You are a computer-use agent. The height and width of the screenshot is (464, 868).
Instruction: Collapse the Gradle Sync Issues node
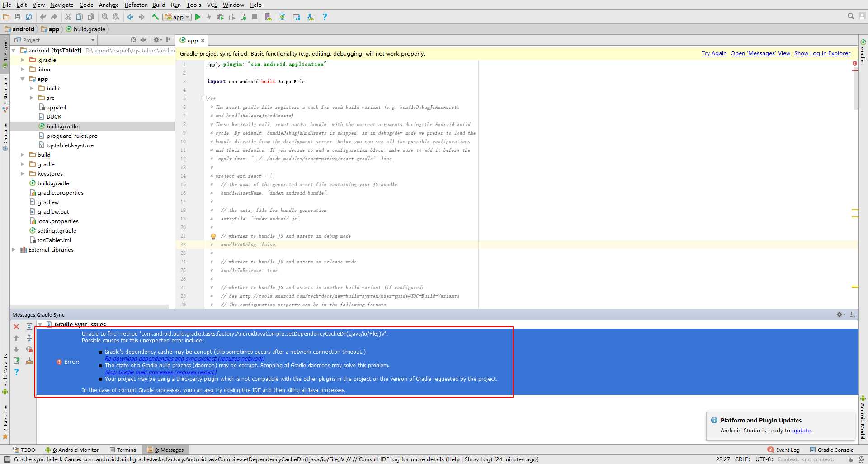tap(40, 324)
